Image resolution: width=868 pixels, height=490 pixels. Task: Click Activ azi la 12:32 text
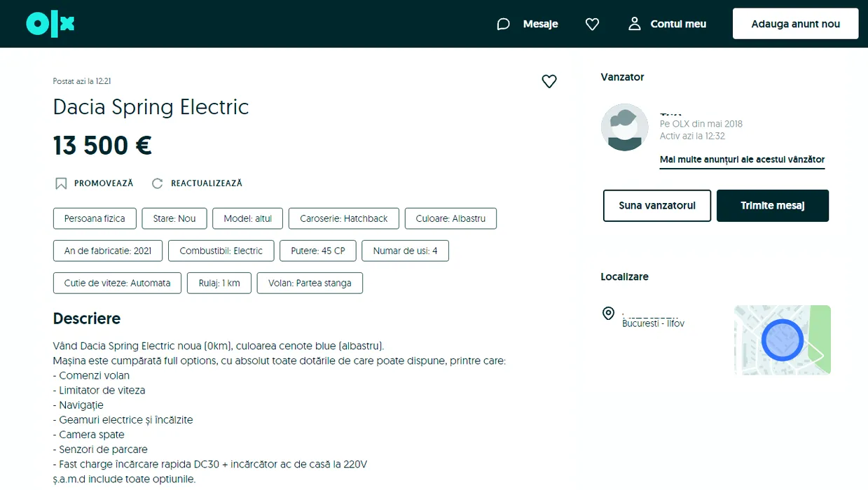692,136
